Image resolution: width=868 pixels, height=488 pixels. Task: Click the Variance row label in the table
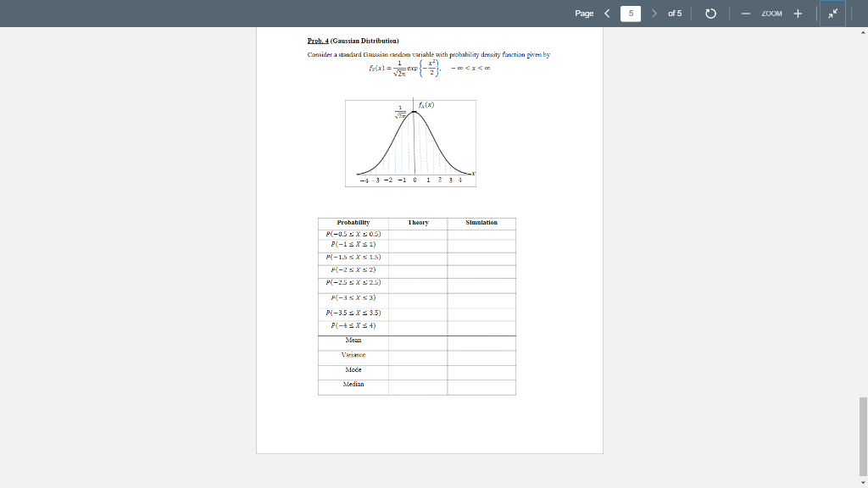tap(353, 355)
